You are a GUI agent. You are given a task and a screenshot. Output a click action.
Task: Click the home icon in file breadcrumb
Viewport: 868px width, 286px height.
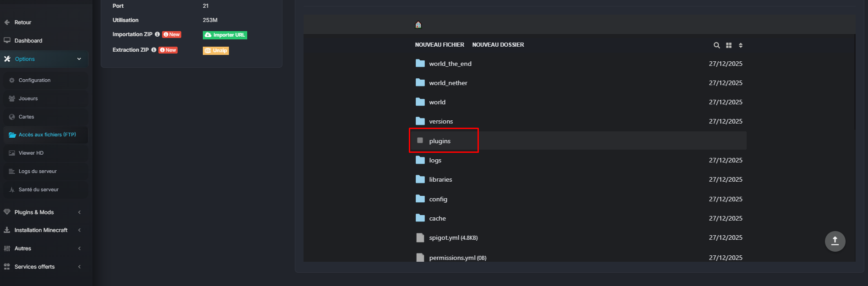click(418, 25)
